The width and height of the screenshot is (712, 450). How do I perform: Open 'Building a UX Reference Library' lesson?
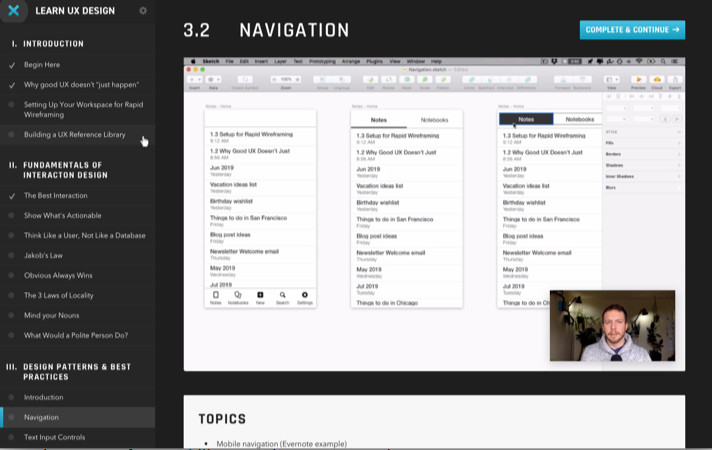[77, 134]
